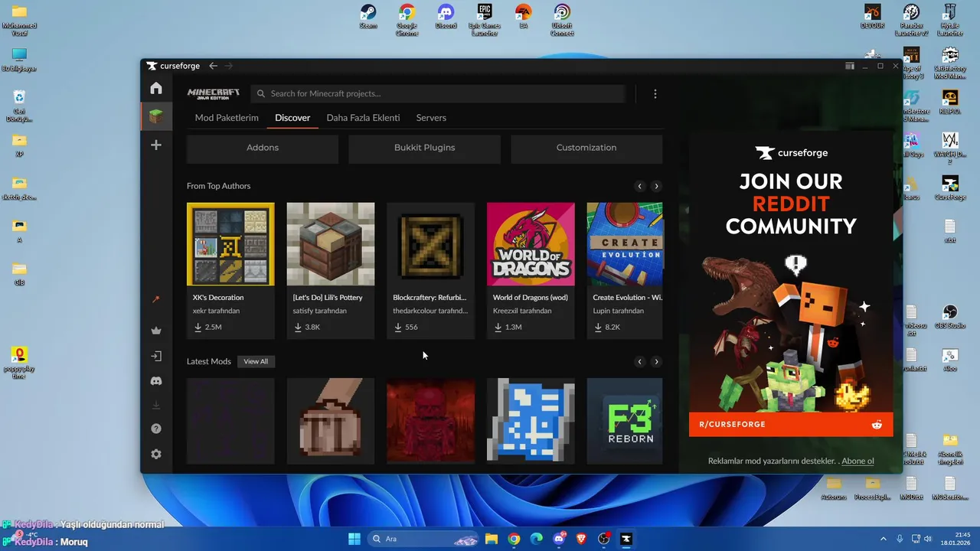Open the brown sack mod thumbnail
This screenshot has width=980, height=551.
(331, 421)
